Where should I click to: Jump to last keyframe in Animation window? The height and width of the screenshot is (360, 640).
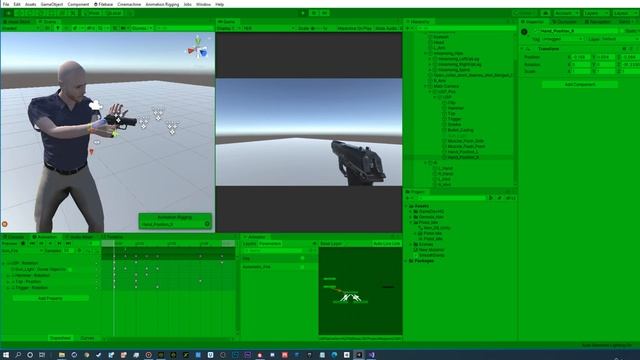coord(69,244)
